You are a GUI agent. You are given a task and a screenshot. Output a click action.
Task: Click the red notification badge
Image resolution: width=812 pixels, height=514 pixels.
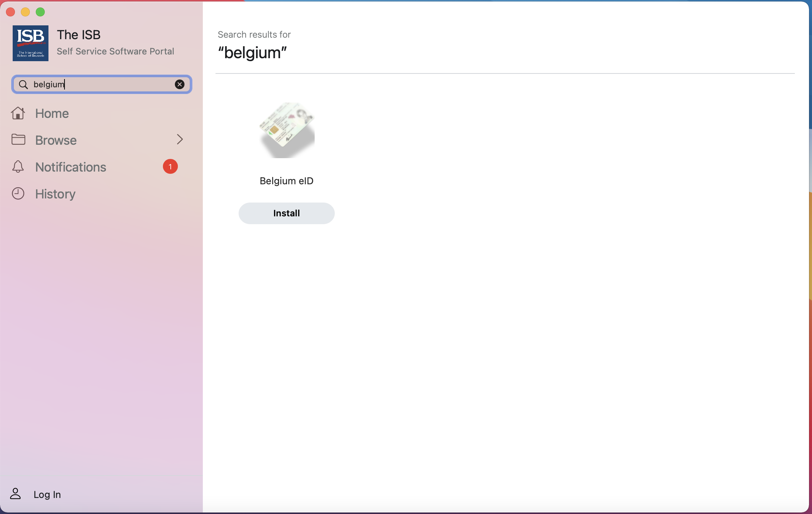[x=170, y=167]
